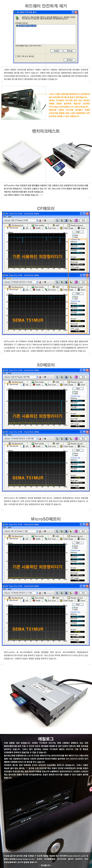The height and width of the screenshot is (868, 92).
Task: Open File Benchmark tab in USB CF Reader window
Action: click(16, 225)
